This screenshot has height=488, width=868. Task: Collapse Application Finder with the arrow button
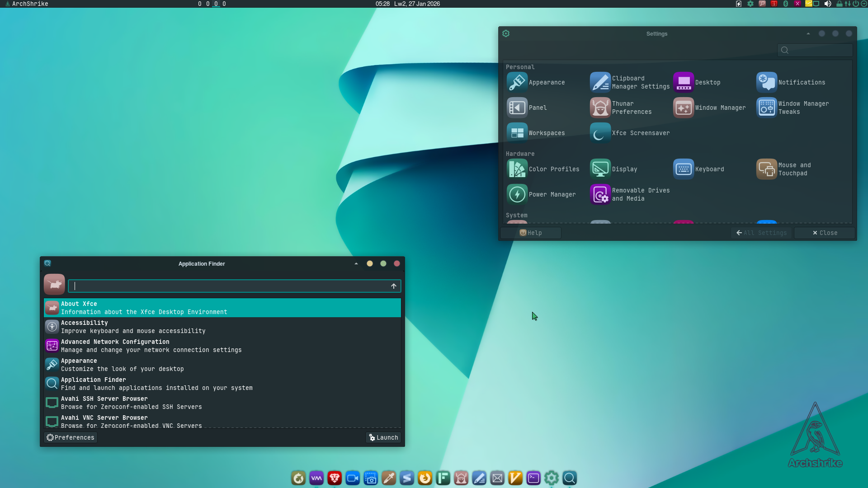[394, 286]
